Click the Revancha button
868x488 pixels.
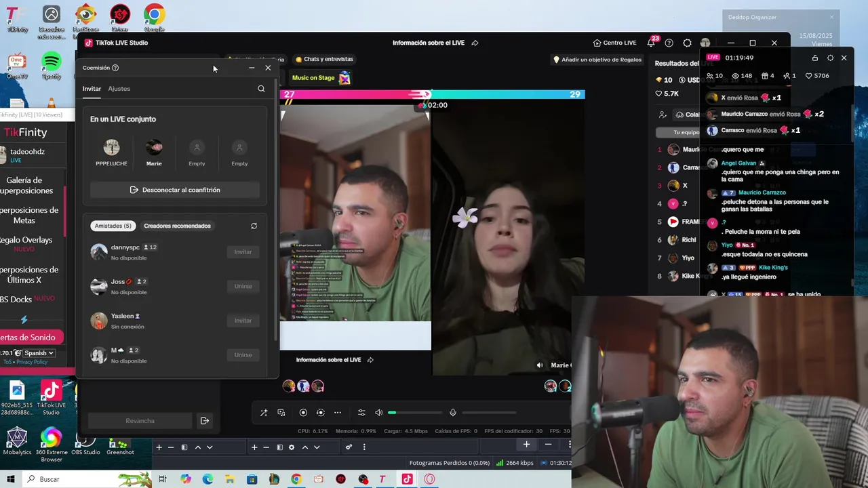140,421
